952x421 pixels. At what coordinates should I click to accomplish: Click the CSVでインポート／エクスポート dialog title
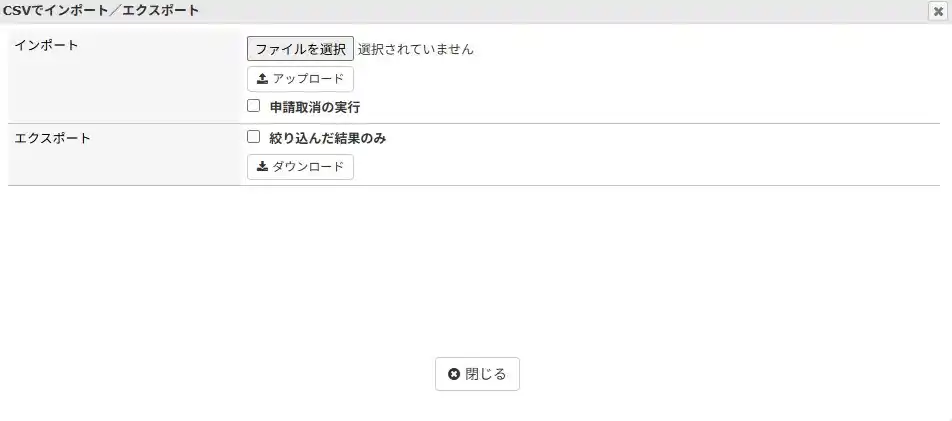[101, 11]
